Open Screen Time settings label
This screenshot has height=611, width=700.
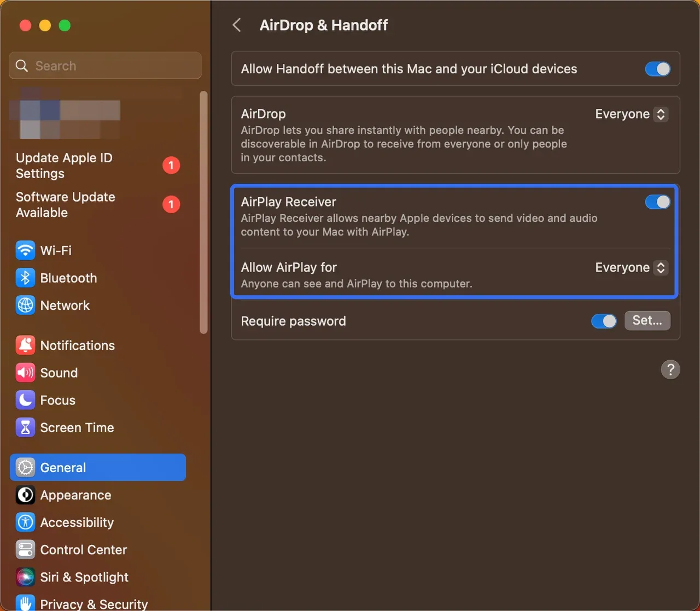pyautogui.click(x=77, y=427)
